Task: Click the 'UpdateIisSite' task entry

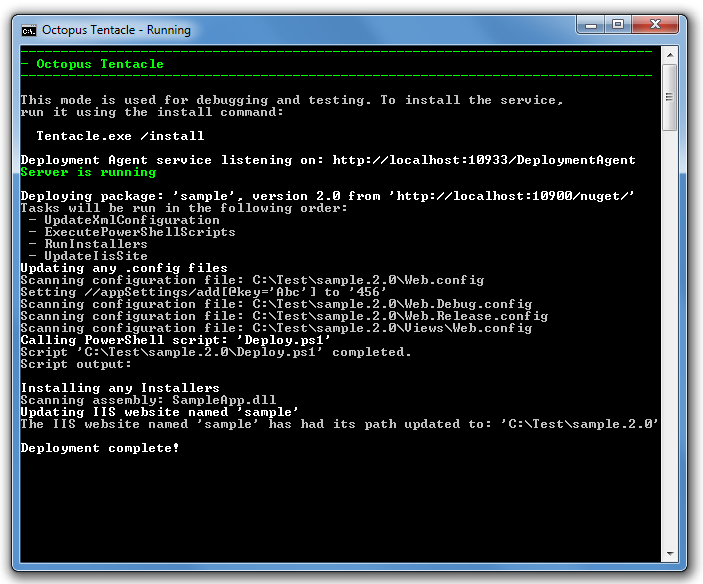Action: [96, 256]
